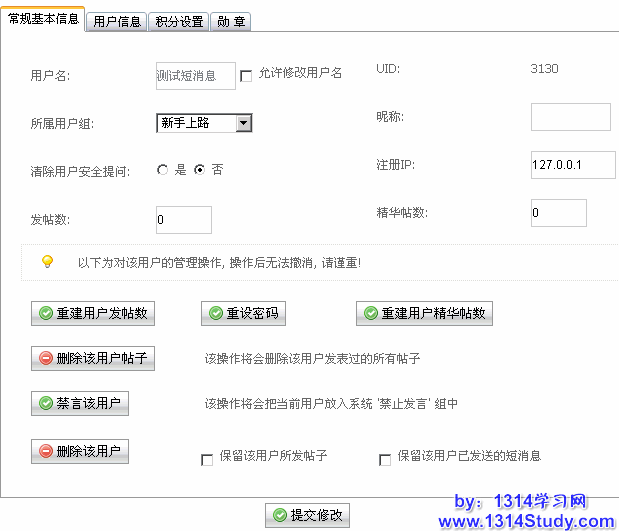
Task: Click the 注册IP text field
Action: point(573,165)
